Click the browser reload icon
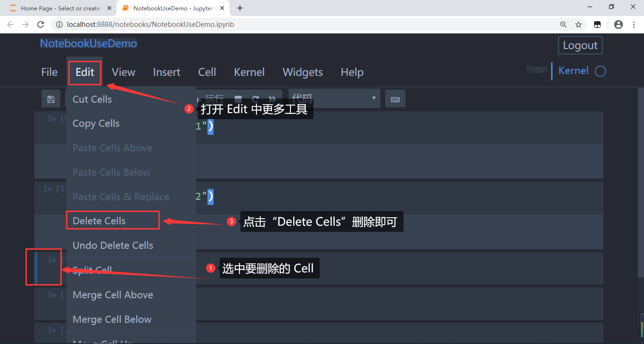This screenshot has width=644, height=344. [41, 25]
